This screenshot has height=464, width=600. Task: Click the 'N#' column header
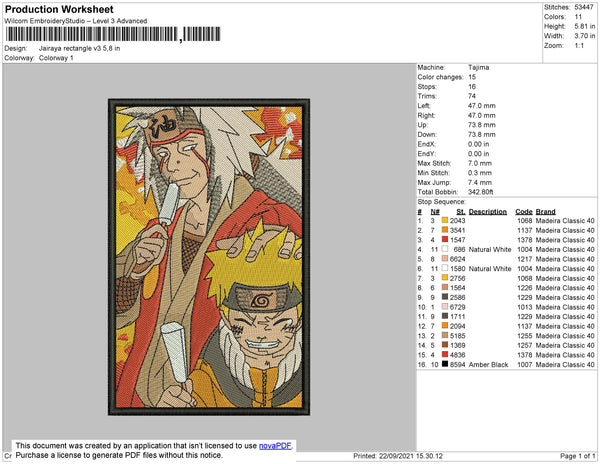[435, 212]
